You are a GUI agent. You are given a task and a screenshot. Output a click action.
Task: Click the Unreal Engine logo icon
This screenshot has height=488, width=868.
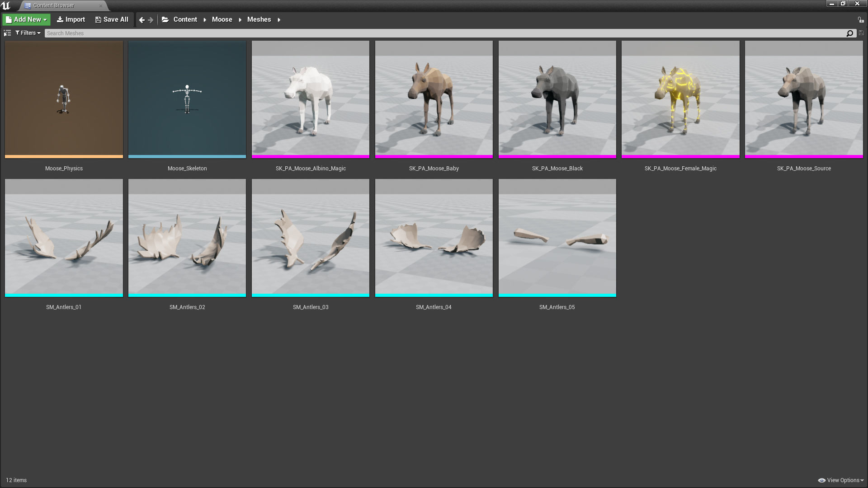6,5
